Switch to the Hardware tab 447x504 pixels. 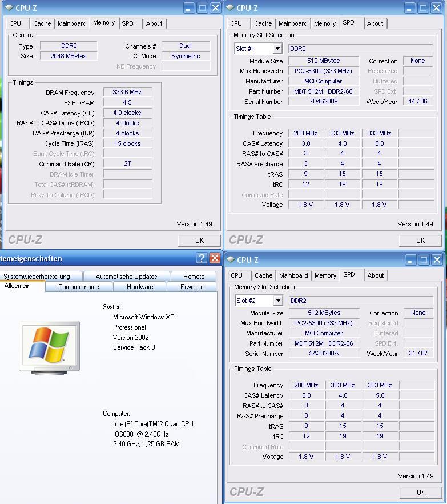pos(140,287)
